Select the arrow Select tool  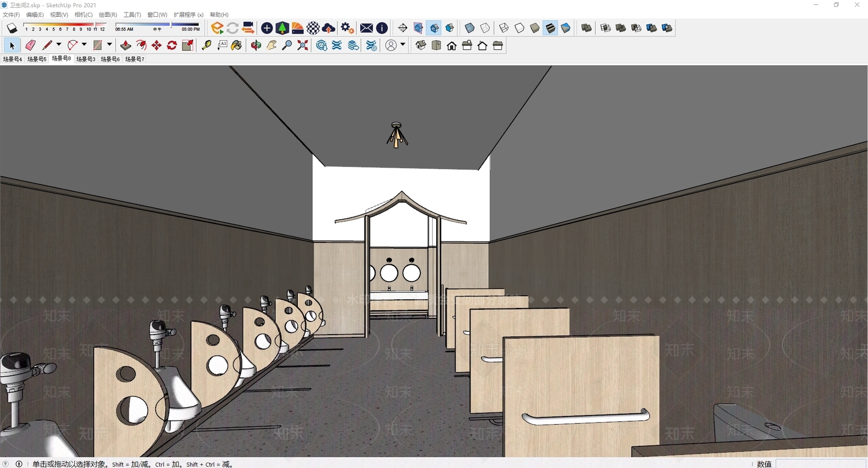pos(12,46)
